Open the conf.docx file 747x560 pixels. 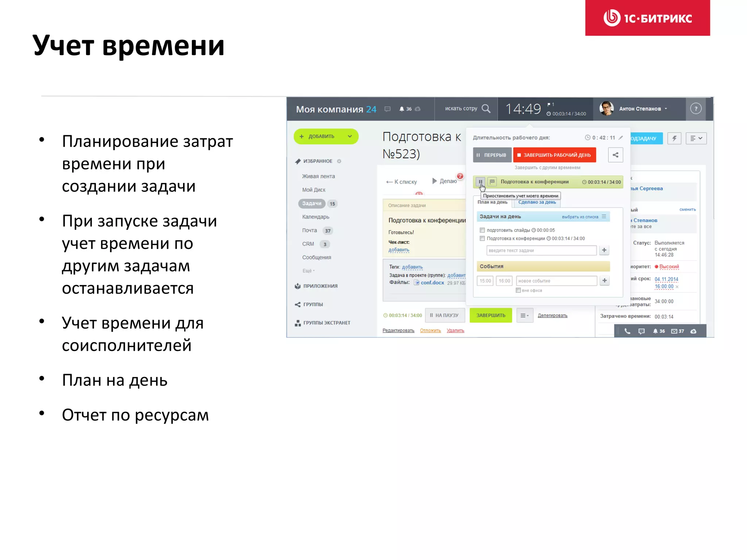point(432,283)
